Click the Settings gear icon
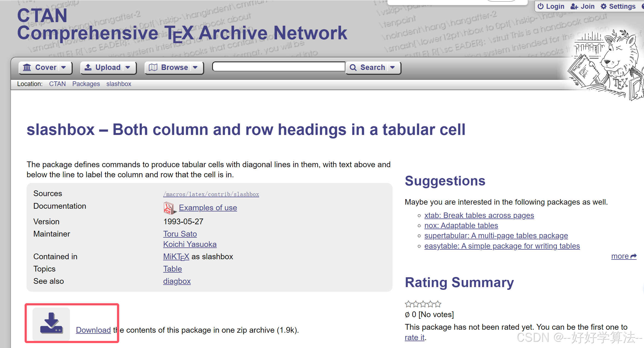The image size is (644, 348). point(604,6)
